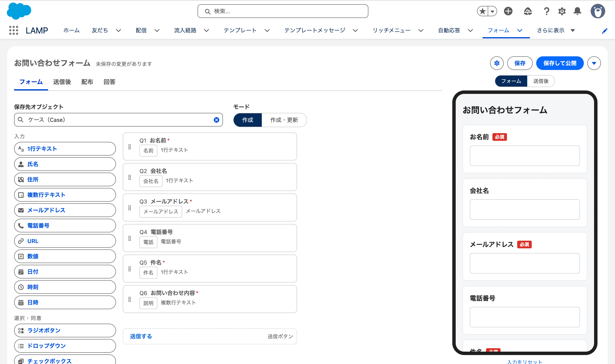Clear the ケース（Case） object selection

point(217,120)
